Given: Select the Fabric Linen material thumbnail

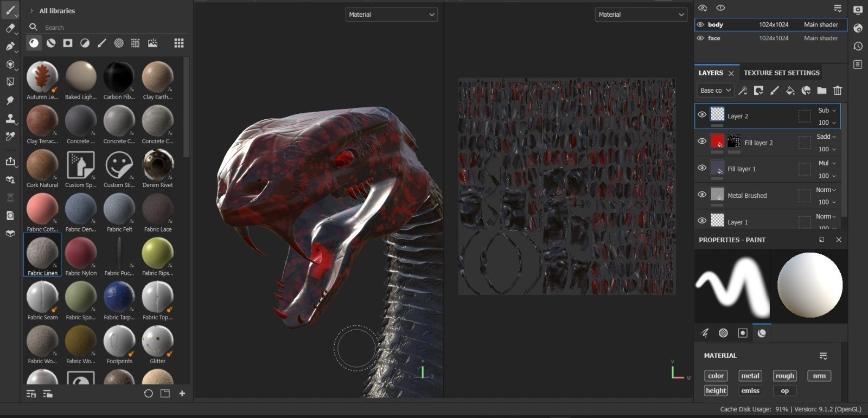Looking at the screenshot, I should click(42, 253).
